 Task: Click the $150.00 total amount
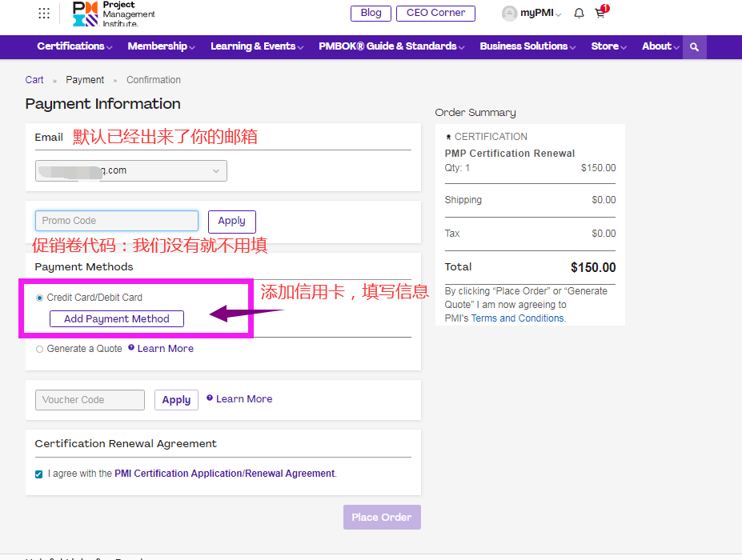[593, 268]
